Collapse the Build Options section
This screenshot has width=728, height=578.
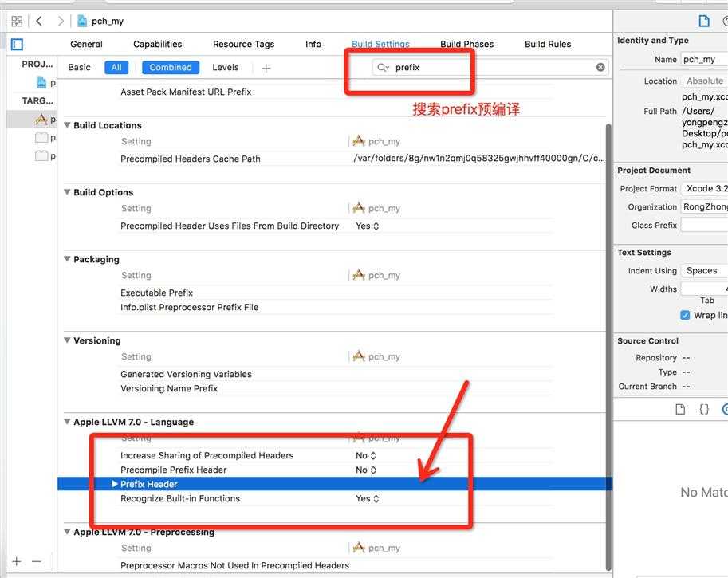67,192
